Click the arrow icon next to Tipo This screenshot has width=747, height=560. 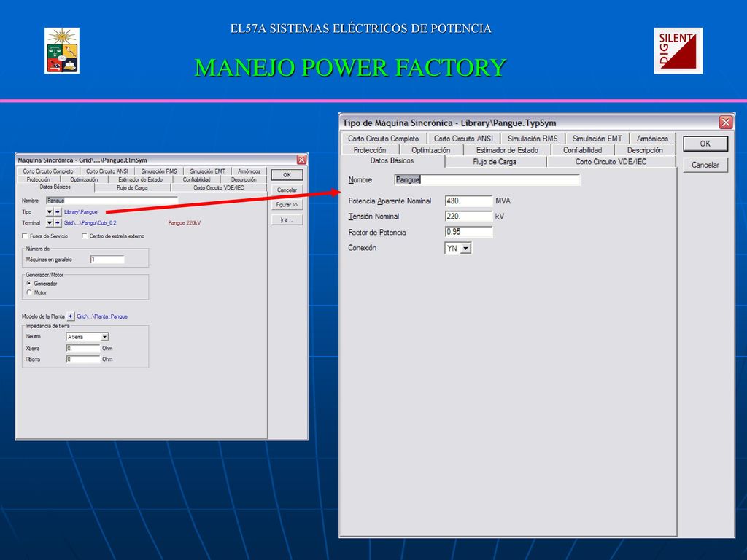(x=58, y=212)
